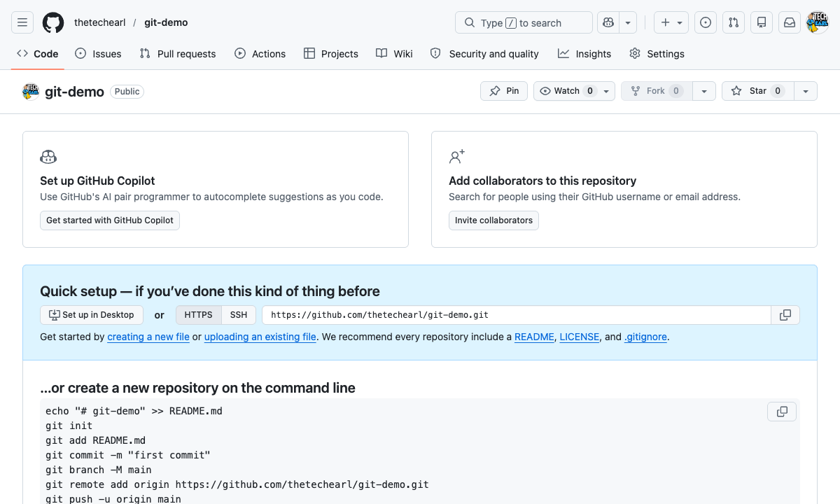Viewport: 840px width, 504px height.
Task: Open thetechearl profile link
Action: pos(100,22)
